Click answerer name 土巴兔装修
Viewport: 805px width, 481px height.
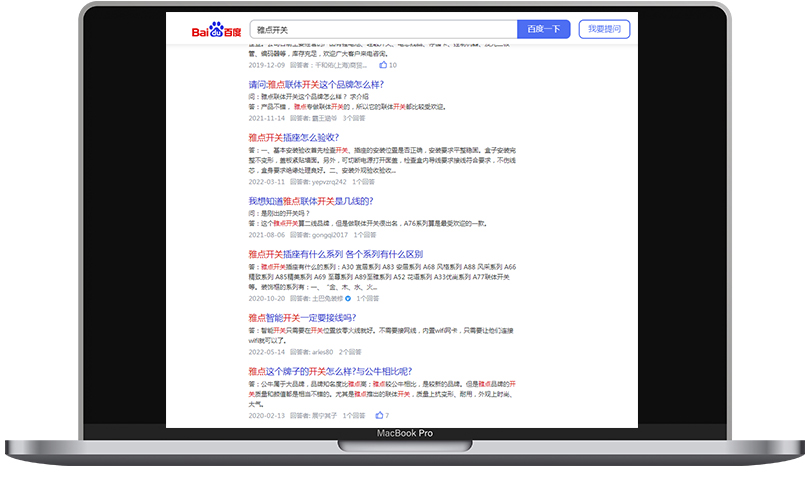tap(328, 298)
